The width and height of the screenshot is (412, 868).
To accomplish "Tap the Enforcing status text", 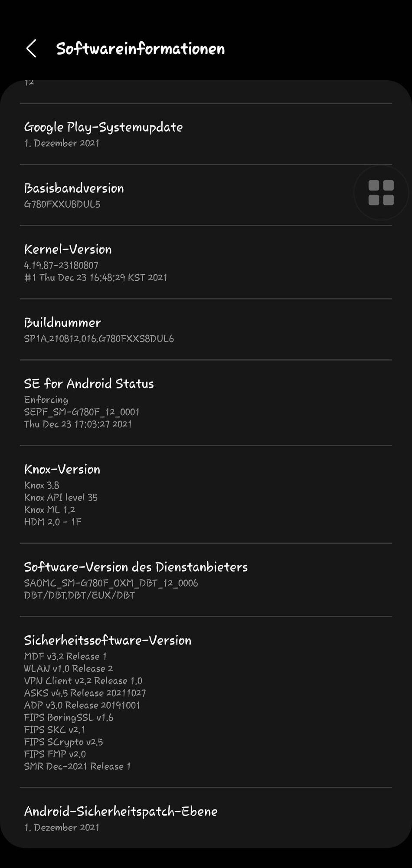I will click(x=46, y=400).
